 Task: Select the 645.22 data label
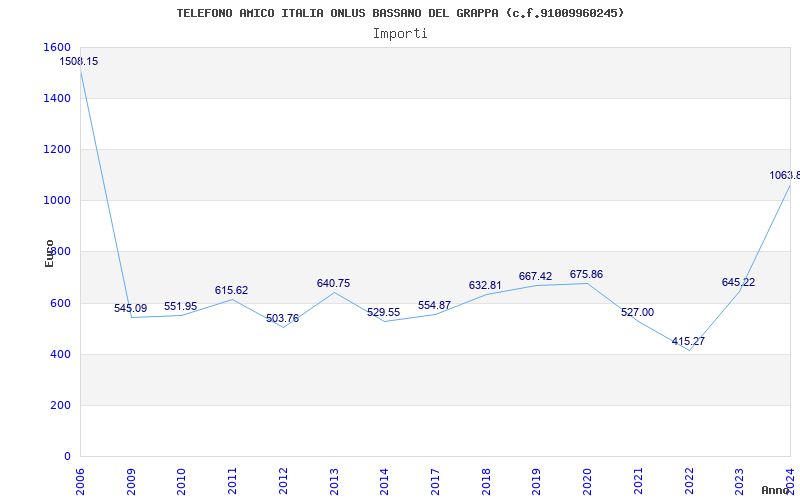738,283
